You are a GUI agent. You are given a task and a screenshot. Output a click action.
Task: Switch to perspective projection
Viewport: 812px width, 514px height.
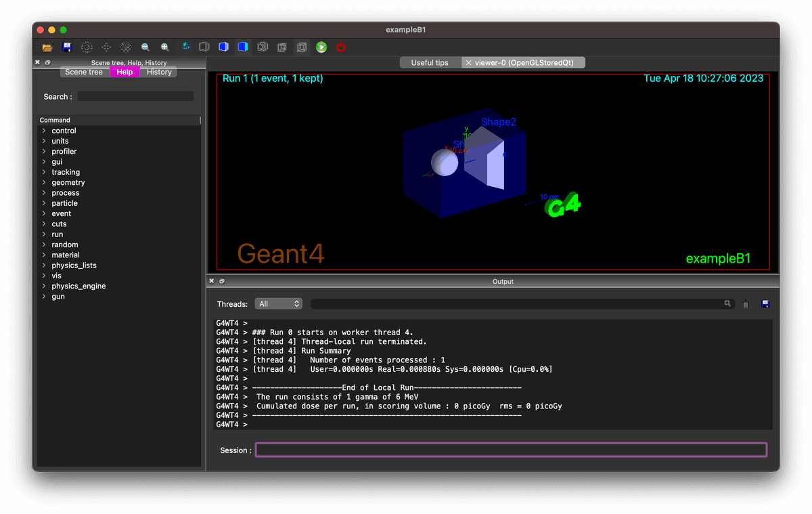tap(282, 47)
